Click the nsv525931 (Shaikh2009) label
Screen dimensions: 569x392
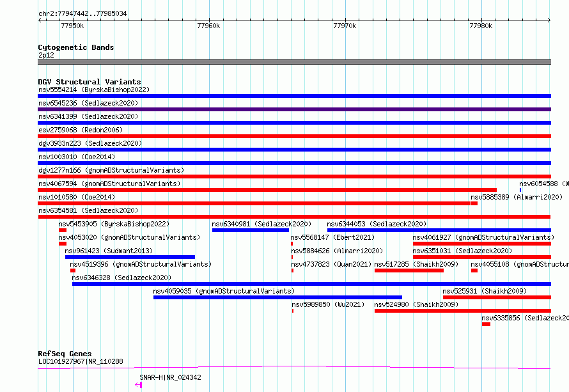point(485,291)
